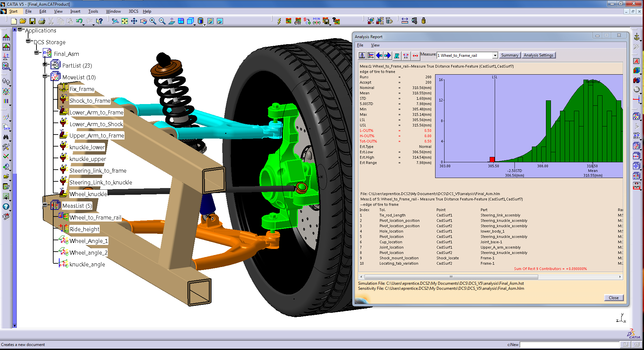Collapse the Applications tree node
This screenshot has width=644, height=350.
(20, 30)
